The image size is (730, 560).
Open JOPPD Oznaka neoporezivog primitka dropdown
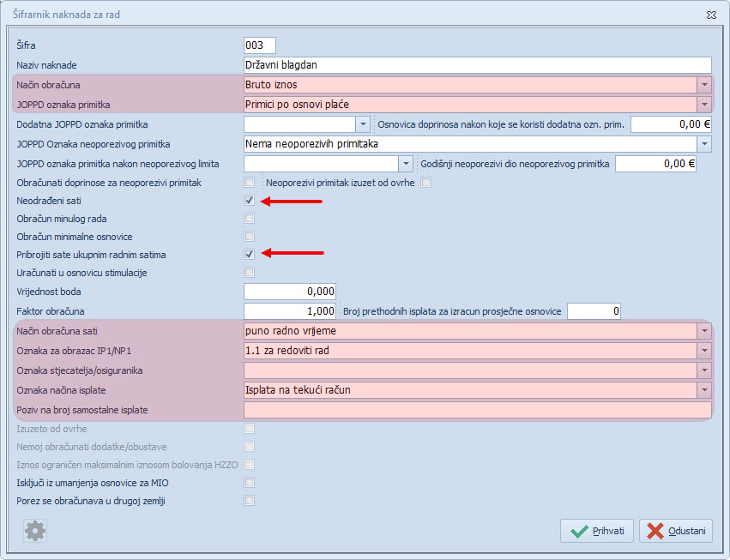704,143
